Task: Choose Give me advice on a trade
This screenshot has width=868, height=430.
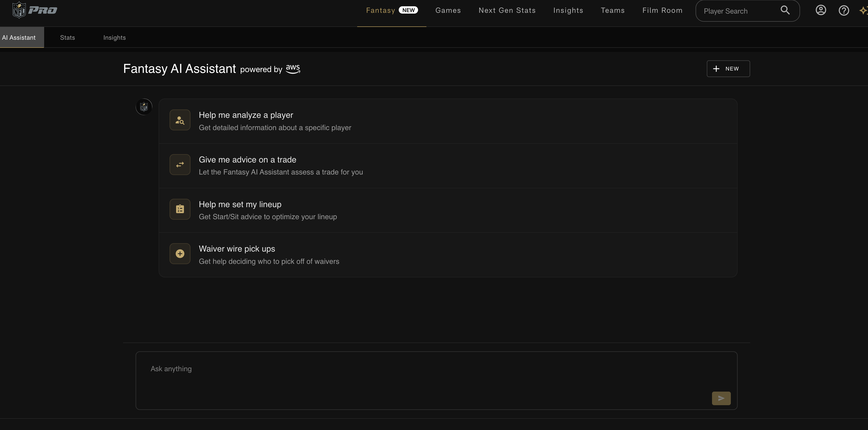Action: pyautogui.click(x=448, y=165)
